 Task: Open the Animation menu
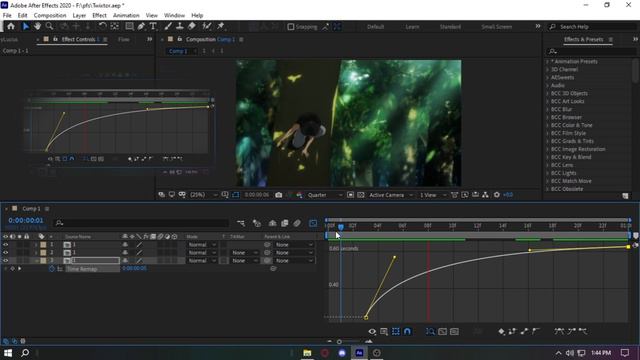(126, 15)
